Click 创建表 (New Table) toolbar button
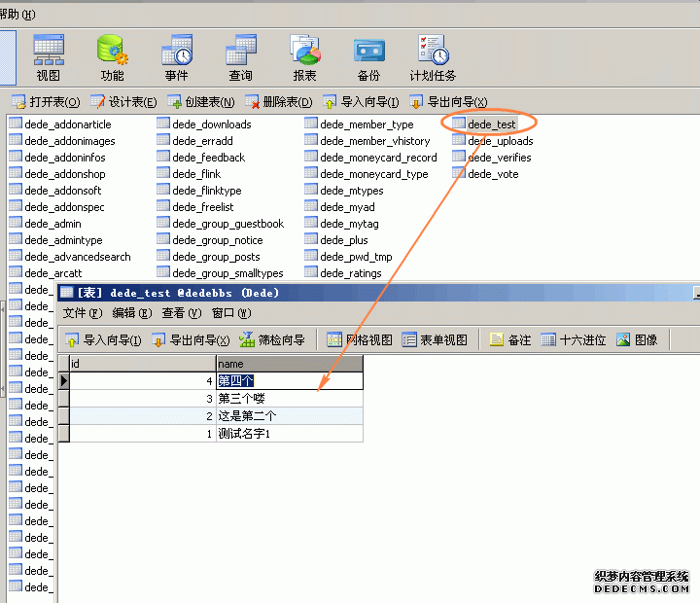This screenshot has height=603, width=700. tap(201, 102)
